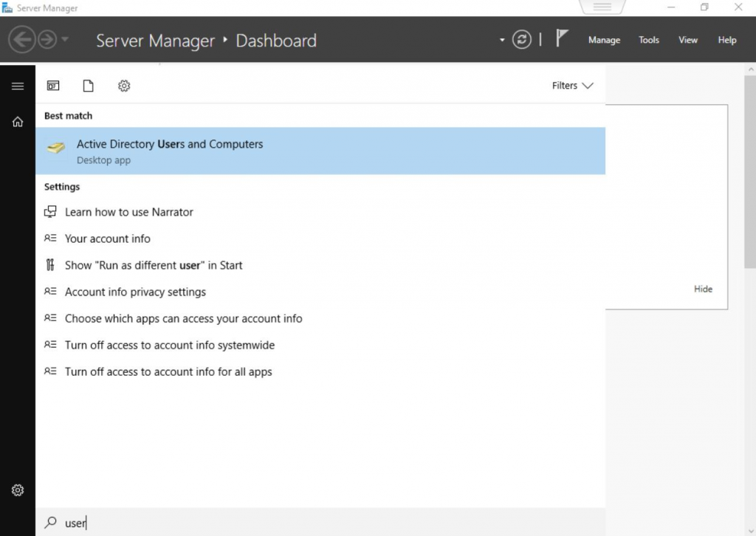Click the Home icon in sidebar

pos(18,122)
